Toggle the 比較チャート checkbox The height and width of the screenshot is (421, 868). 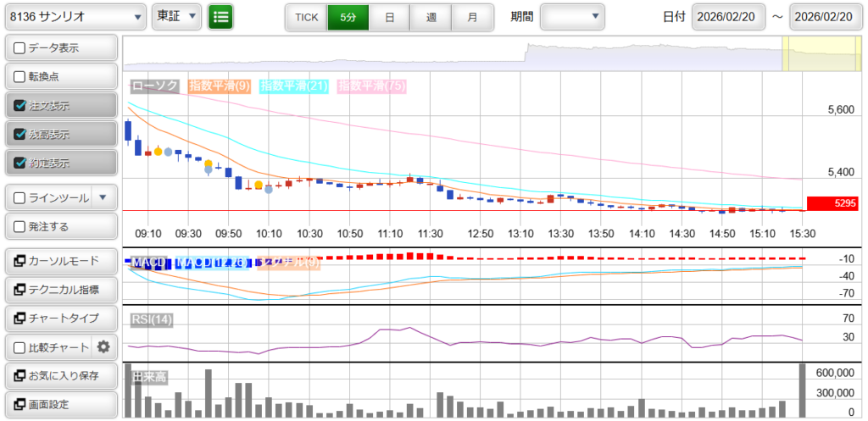(x=20, y=347)
